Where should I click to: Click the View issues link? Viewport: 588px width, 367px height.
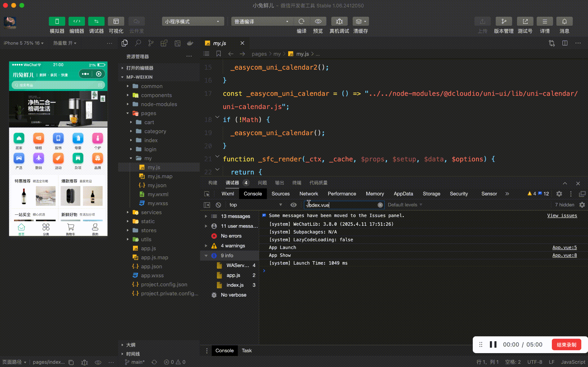click(562, 215)
